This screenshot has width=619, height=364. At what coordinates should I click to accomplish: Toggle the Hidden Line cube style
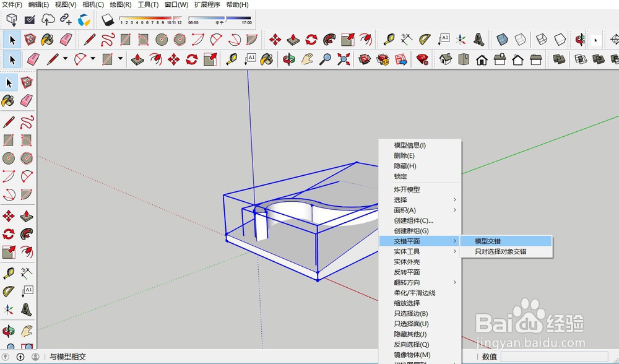[560, 40]
